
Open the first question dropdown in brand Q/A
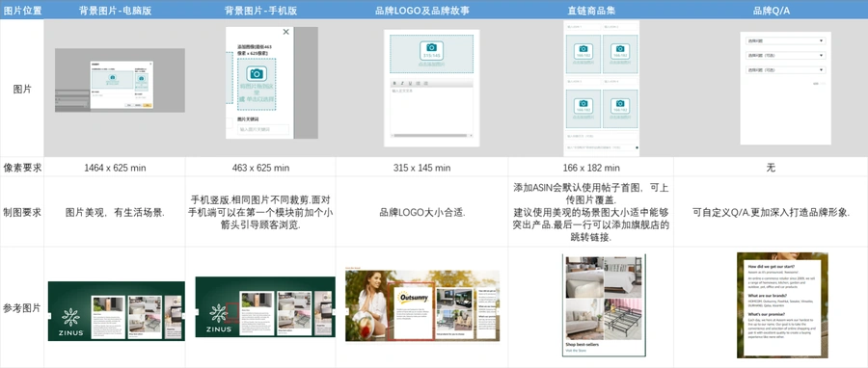(x=785, y=40)
